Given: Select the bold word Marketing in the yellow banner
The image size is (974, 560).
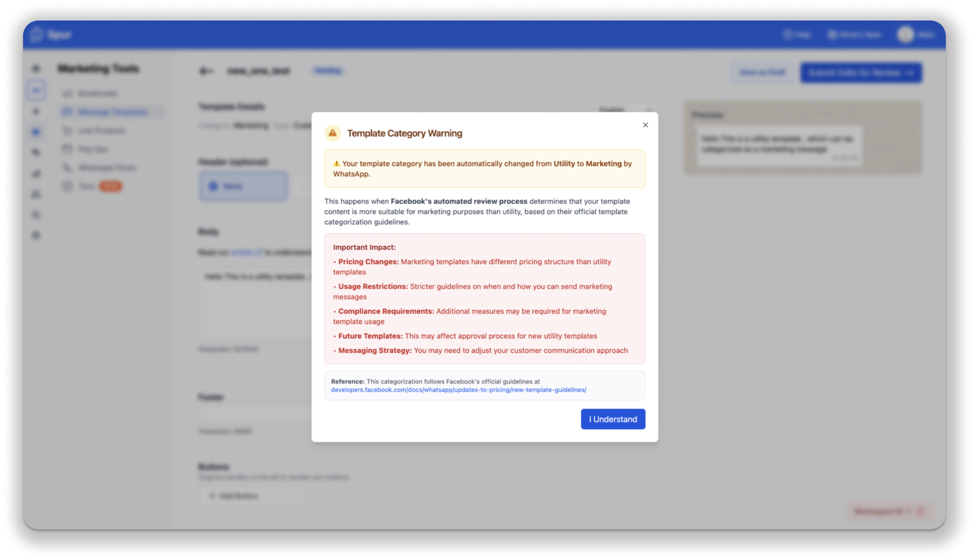Looking at the screenshot, I should (603, 164).
